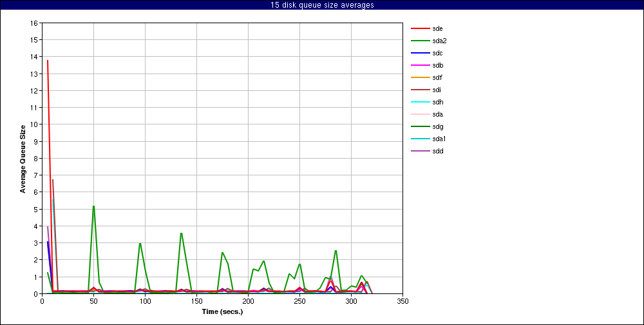Click the green peak near 95 seconds
The image size is (644, 325).
(x=140, y=244)
